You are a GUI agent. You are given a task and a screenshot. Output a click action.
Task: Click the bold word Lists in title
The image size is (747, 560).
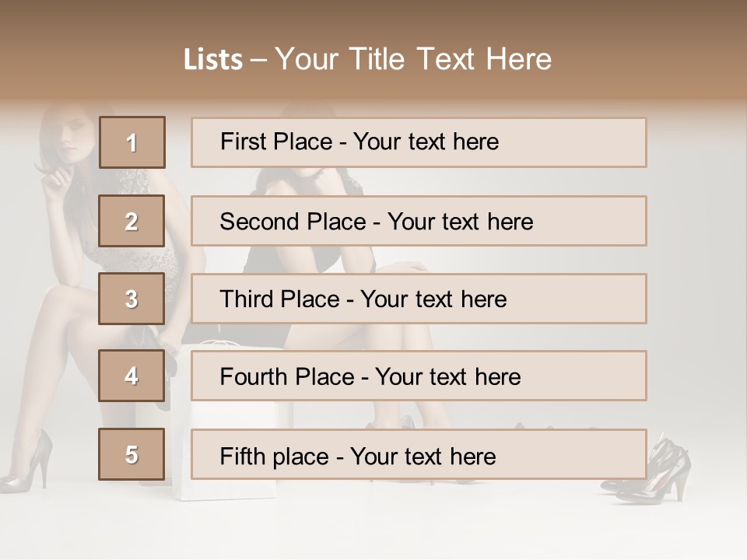point(213,59)
